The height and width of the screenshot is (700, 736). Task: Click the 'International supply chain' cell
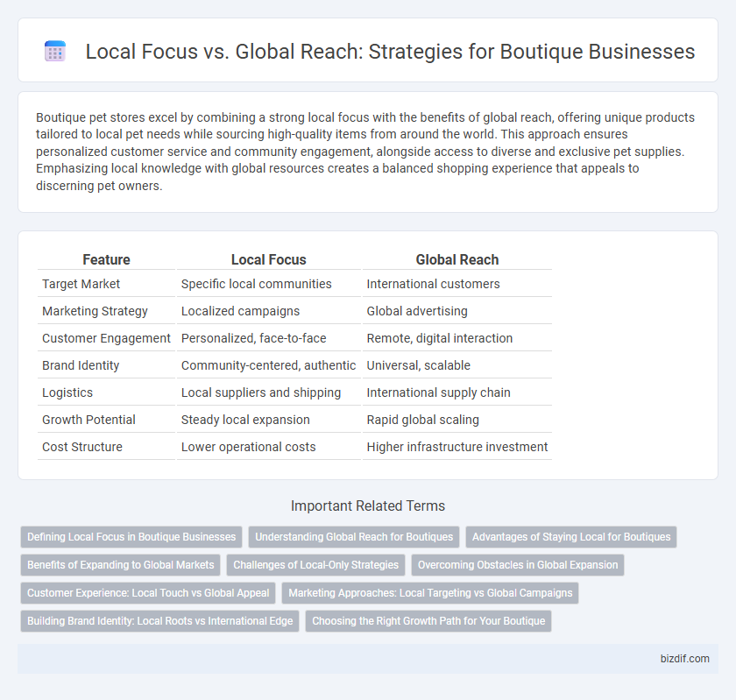click(457, 392)
